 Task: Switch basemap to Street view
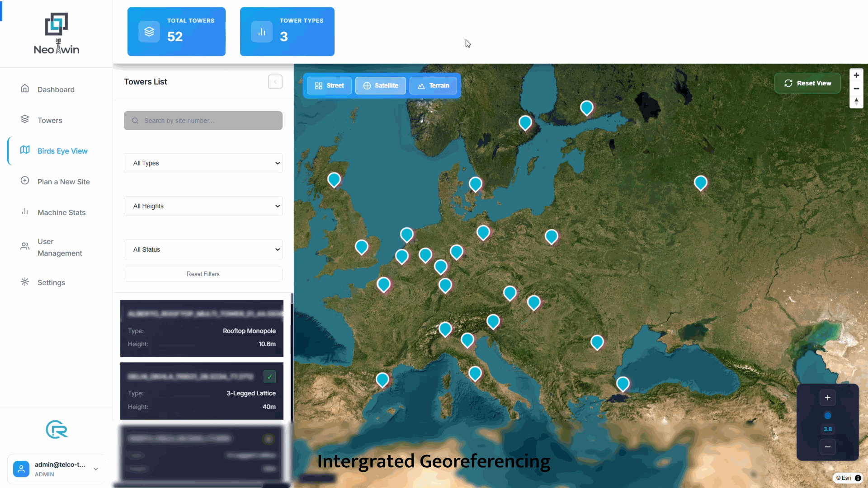click(x=329, y=85)
